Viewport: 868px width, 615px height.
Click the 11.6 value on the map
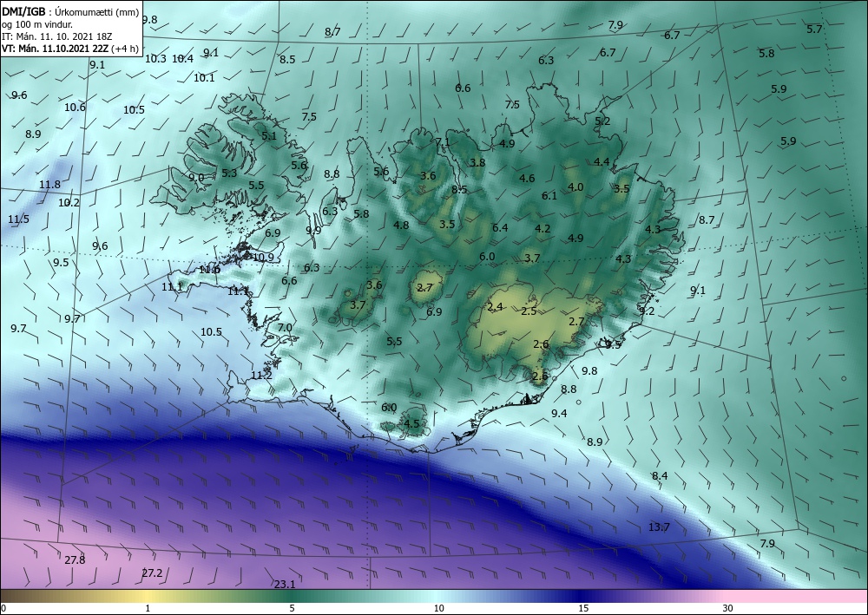(209, 270)
